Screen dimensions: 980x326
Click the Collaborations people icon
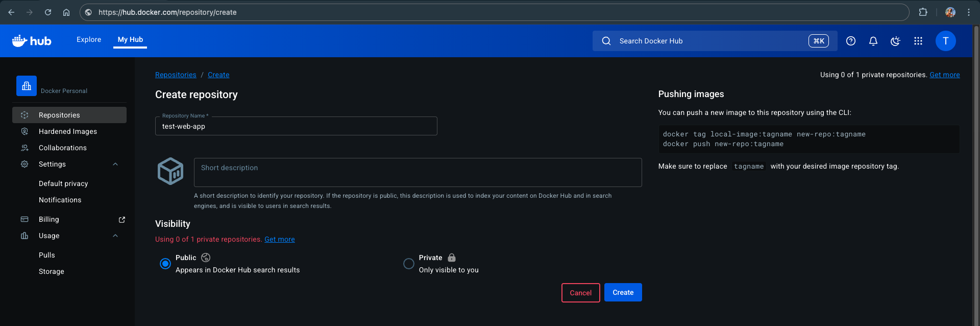(24, 148)
